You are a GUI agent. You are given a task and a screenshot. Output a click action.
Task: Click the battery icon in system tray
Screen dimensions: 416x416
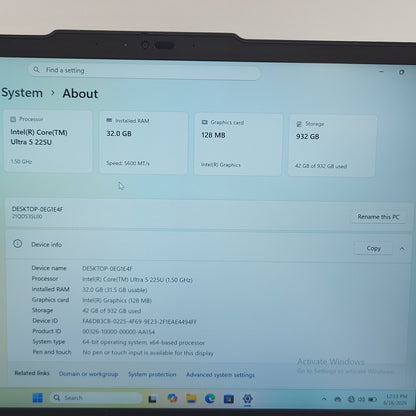(373, 399)
